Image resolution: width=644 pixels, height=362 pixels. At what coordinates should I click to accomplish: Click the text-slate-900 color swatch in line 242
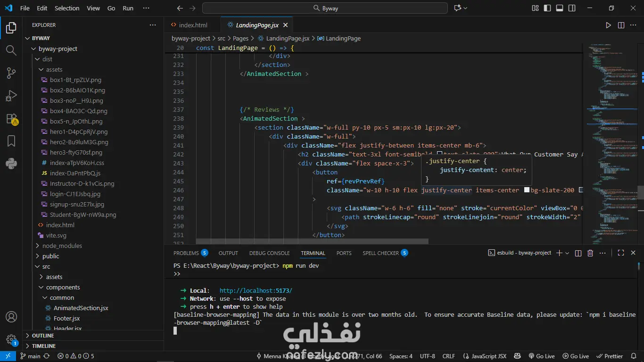point(440,155)
